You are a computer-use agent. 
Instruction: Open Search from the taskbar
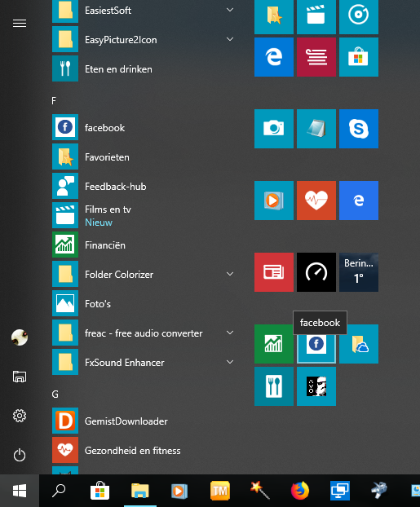tap(59, 491)
